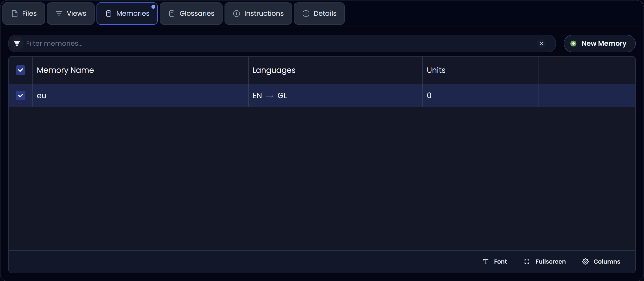Click the database icon on the Glossaries tab
The height and width of the screenshot is (281, 644).
pyautogui.click(x=171, y=14)
